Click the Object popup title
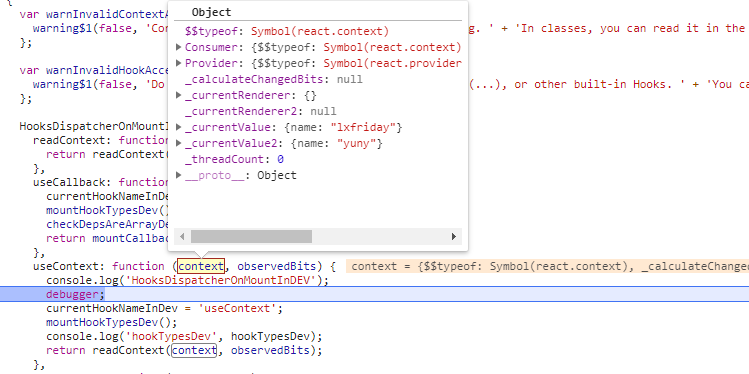This screenshot has width=749, height=374. (211, 12)
